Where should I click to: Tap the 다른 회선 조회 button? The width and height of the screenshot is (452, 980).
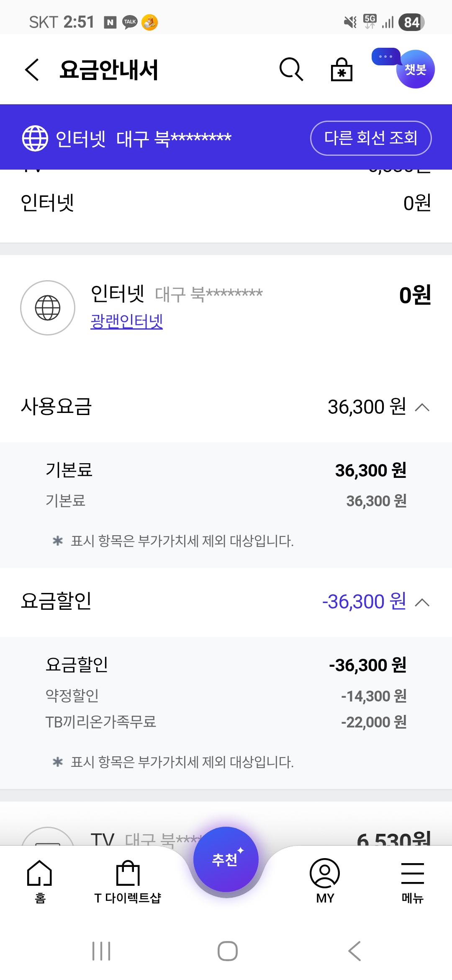click(371, 138)
